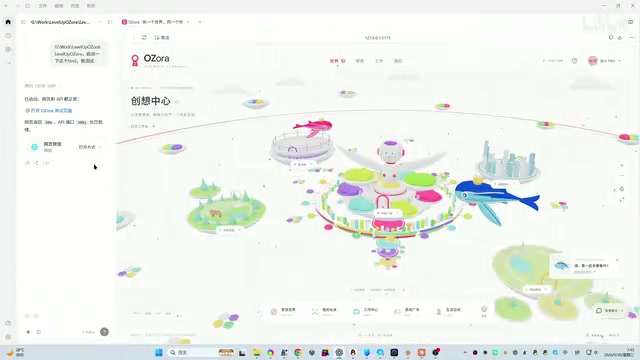Click the back arrow in the title bar
Viewport: 640px width, 360px height.
6,6
